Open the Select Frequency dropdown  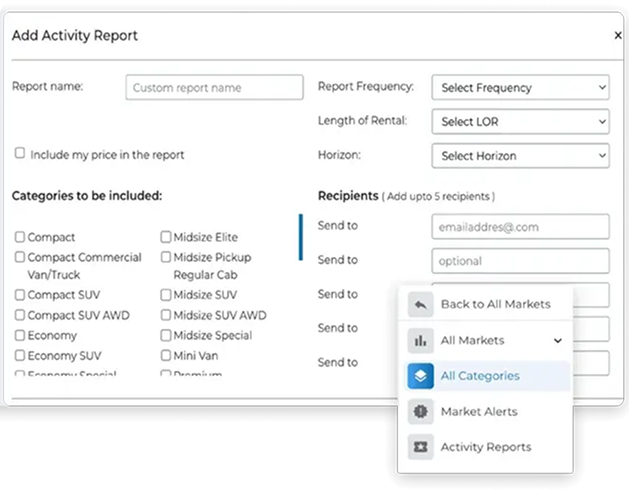click(520, 87)
